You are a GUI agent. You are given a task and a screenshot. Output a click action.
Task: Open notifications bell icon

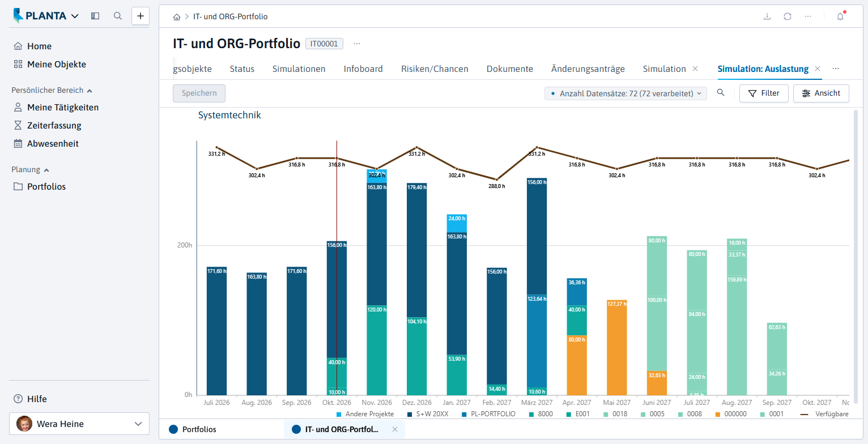pyautogui.click(x=840, y=16)
